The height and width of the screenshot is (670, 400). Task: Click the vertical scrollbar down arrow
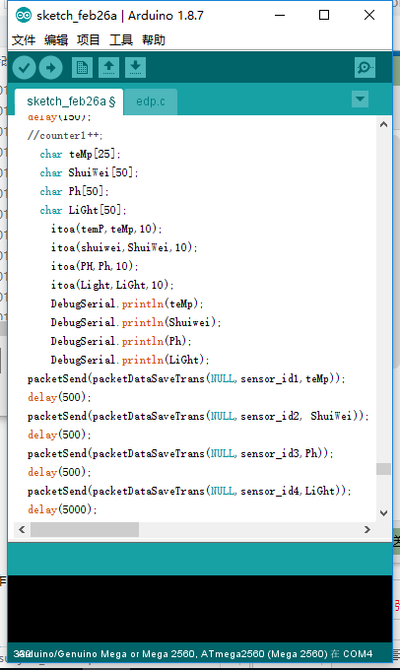click(x=384, y=513)
